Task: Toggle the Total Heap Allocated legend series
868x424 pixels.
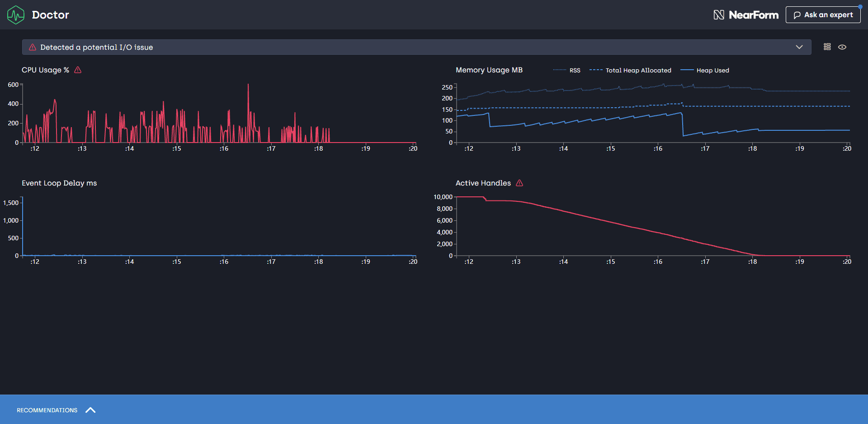Action: pyautogui.click(x=638, y=70)
